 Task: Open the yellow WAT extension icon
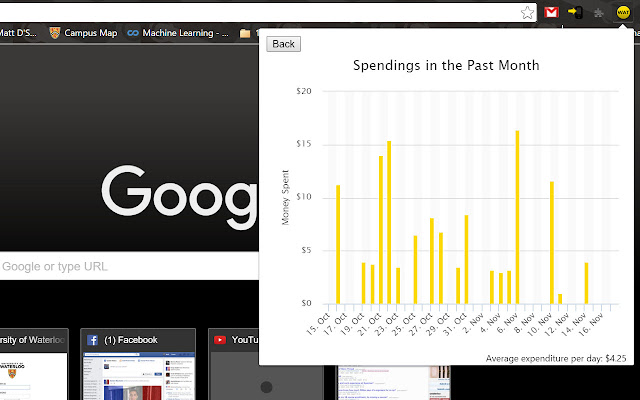[623, 12]
